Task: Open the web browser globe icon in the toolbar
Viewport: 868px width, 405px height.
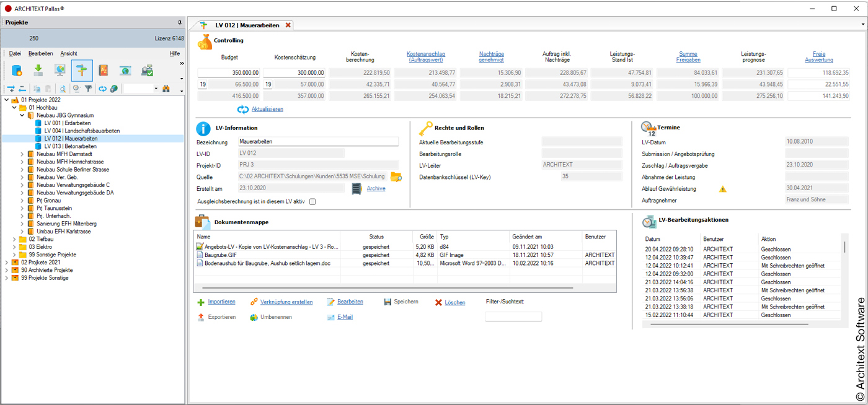Action: (x=125, y=71)
